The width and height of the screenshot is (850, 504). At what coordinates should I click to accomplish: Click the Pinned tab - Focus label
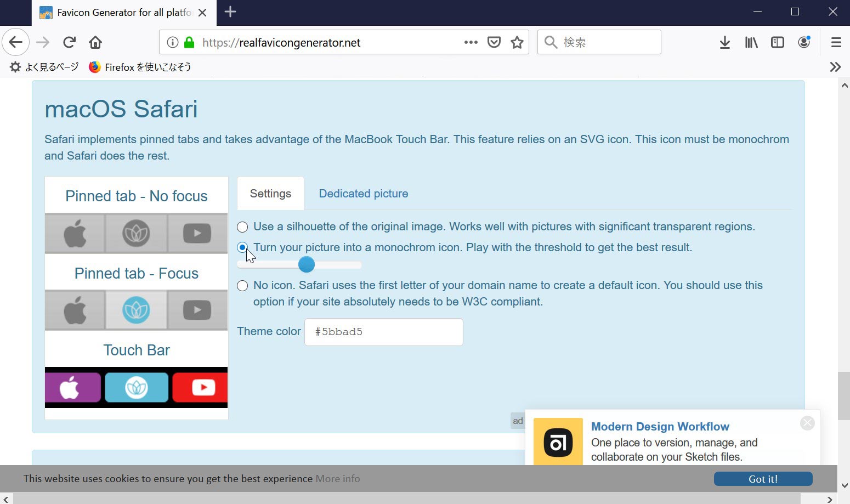pyautogui.click(x=137, y=273)
